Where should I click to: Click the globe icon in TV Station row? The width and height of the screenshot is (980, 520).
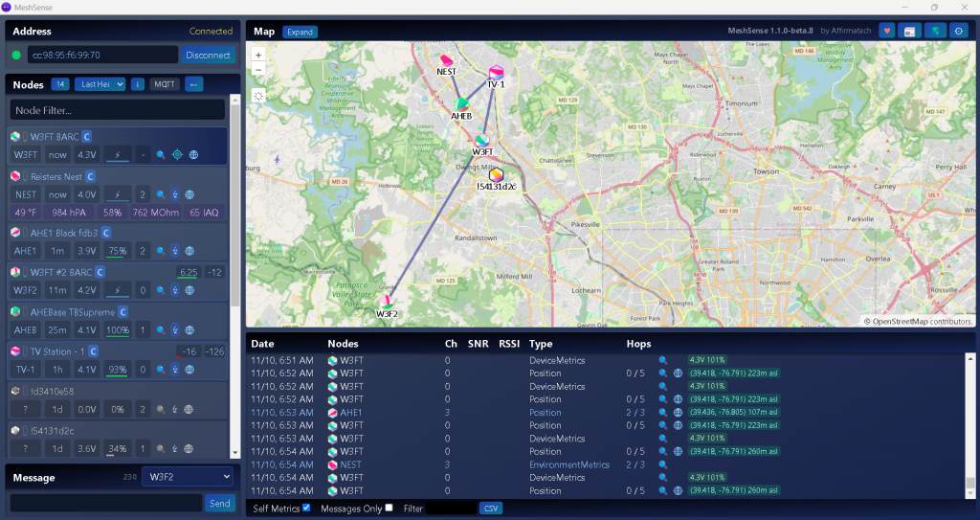click(x=189, y=370)
